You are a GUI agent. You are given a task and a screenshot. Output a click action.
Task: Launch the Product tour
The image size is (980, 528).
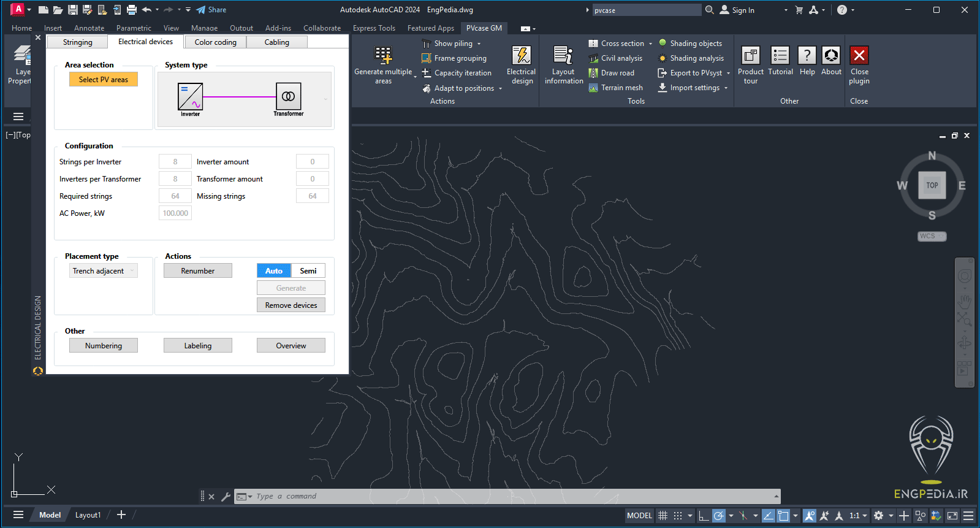click(750, 56)
